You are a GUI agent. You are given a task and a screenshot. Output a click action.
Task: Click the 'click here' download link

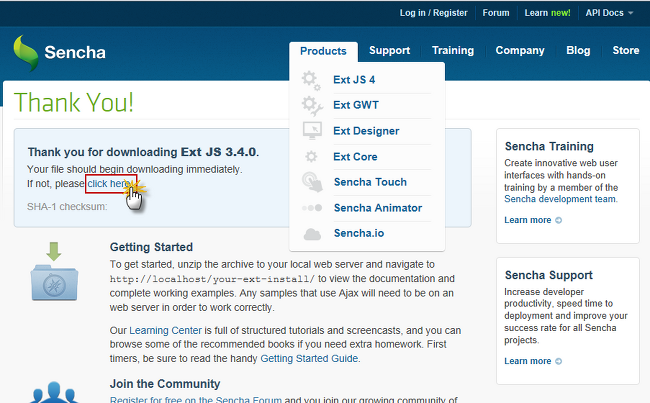coord(109,184)
